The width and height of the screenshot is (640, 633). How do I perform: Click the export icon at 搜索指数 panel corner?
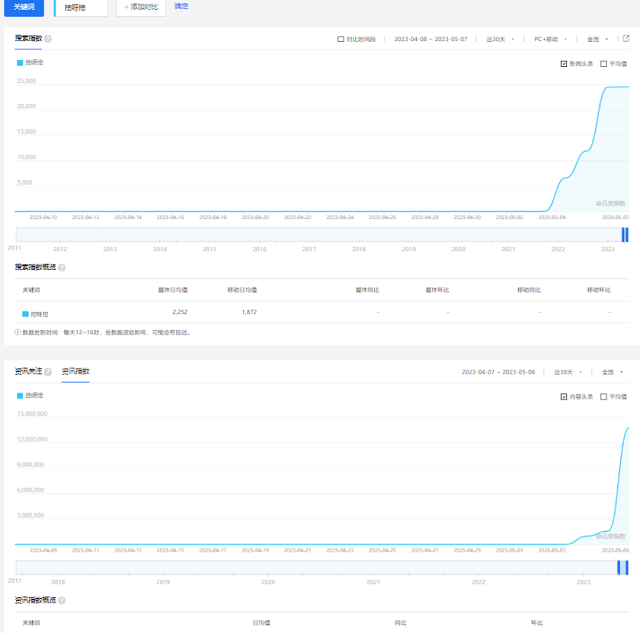click(626, 38)
